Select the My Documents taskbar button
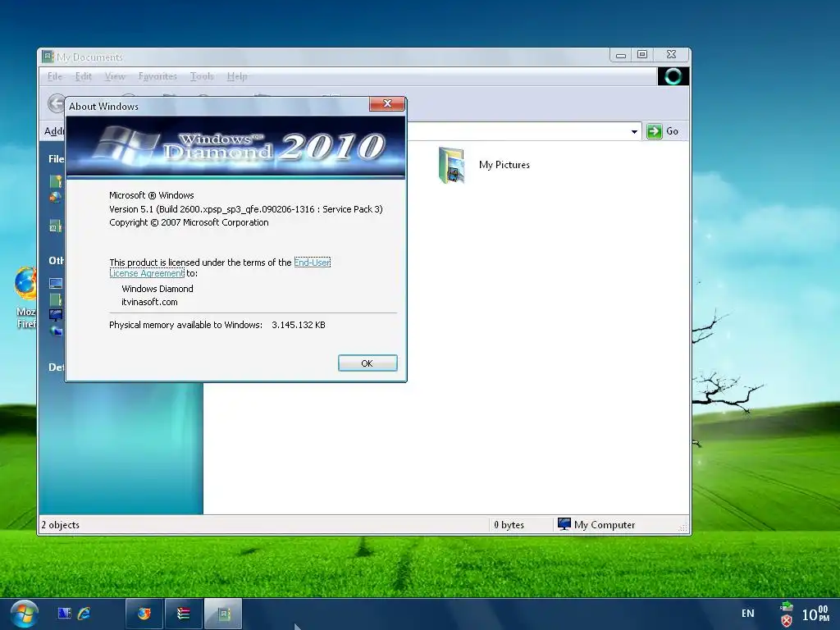The height and width of the screenshot is (630, 840). tap(223, 614)
